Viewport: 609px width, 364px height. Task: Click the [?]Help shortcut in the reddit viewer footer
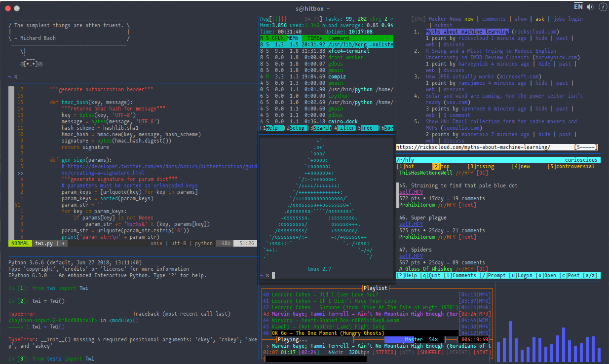coord(407,276)
